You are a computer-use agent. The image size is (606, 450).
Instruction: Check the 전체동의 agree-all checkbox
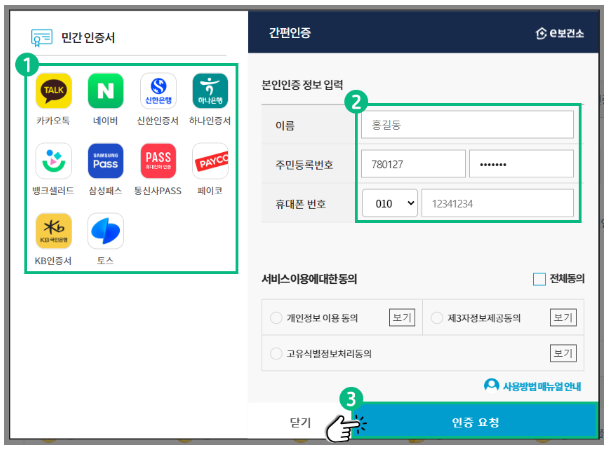click(539, 279)
